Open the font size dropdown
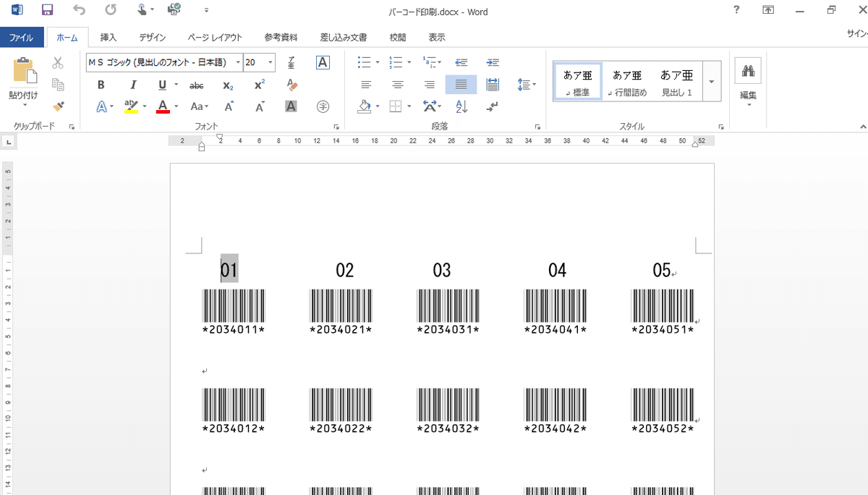 (269, 62)
